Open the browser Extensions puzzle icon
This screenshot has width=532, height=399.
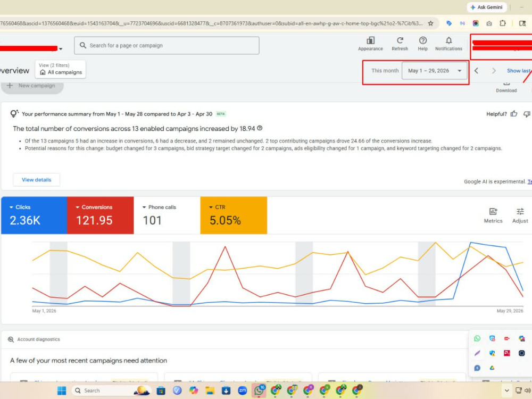coord(503,23)
